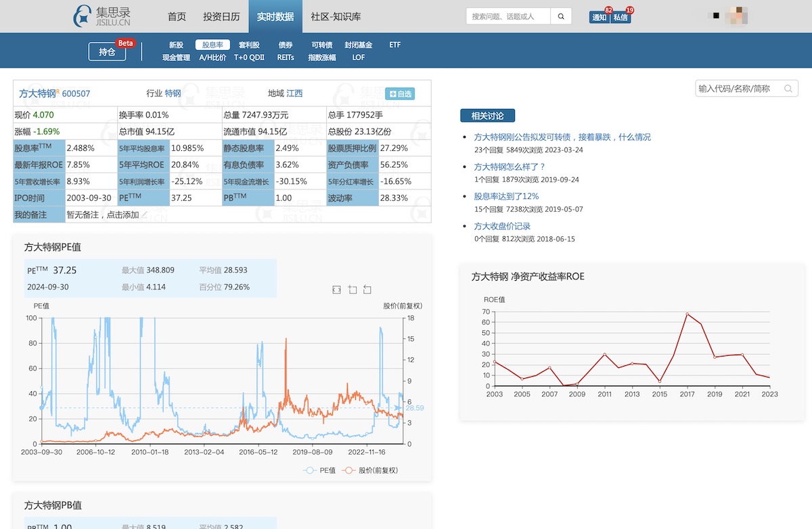Open user avatar in top right
Viewport: 812px width, 529px height.
(x=736, y=16)
